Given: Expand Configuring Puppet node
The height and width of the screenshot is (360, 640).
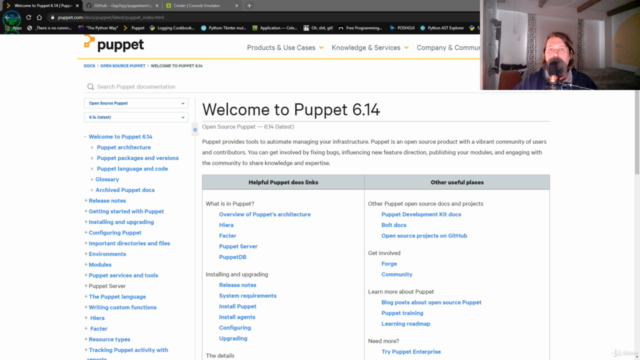Looking at the screenshot, I should point(86,232).
